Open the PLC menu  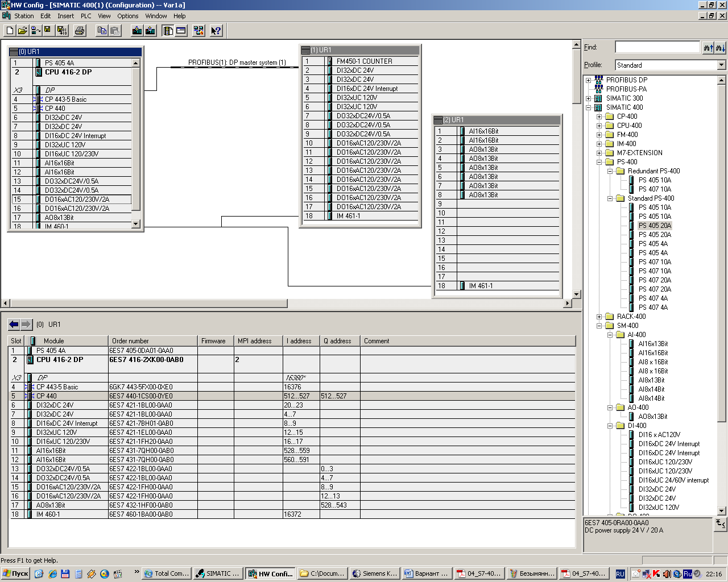[86, 16]
